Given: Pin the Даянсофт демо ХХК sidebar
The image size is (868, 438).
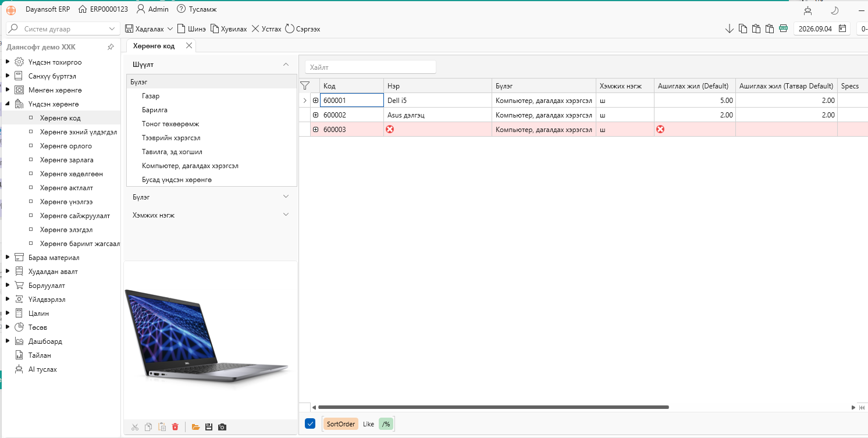Looking at the screenshot, I should 111,47.
